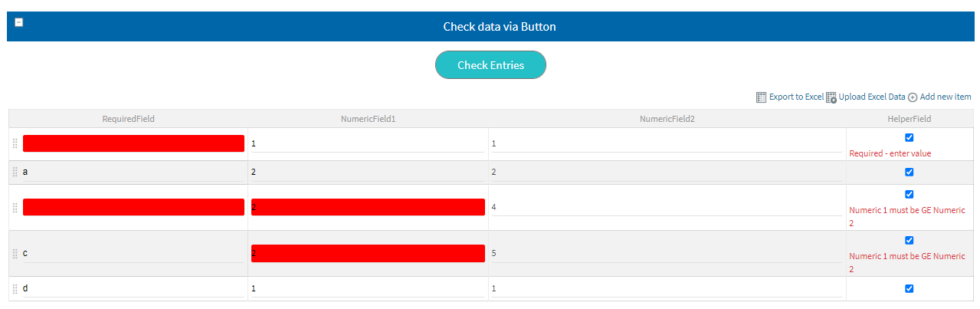This screenshot has width=980, height=309.
Task: Toggle the HelperField checkbox in the first row
Action: pyautogui.click(x=910, y=137)
